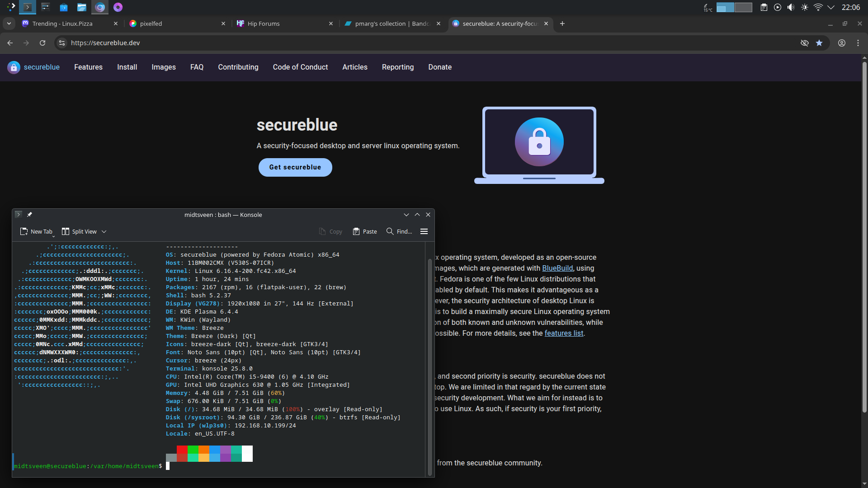Pin the Konsole window on all desktops
Screen dimensions: 868x488
click(x=29, y=215)
